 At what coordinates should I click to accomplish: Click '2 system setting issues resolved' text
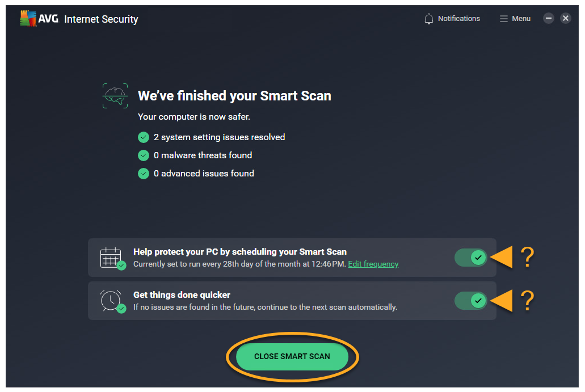tap(219, 137)
